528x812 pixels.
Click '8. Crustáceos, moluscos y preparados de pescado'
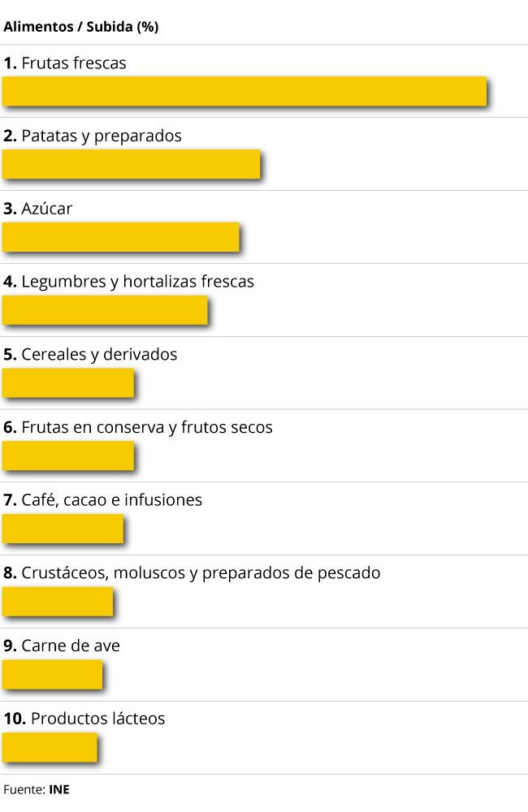[192, 573]
